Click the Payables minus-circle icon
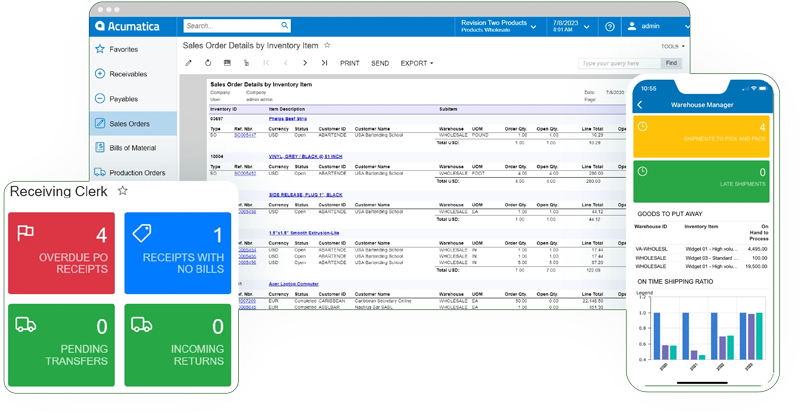The width and height of the screenshot is (800, 414). coord(100,99)
